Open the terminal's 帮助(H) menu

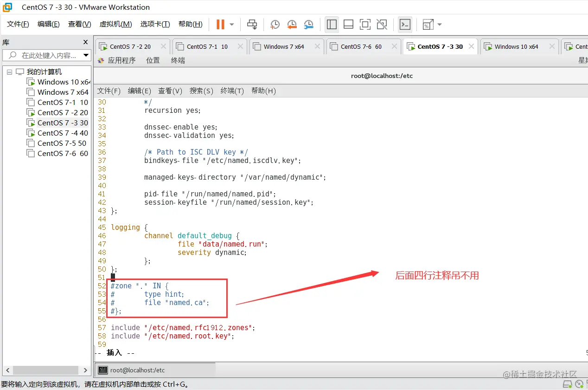coord(263,91)
